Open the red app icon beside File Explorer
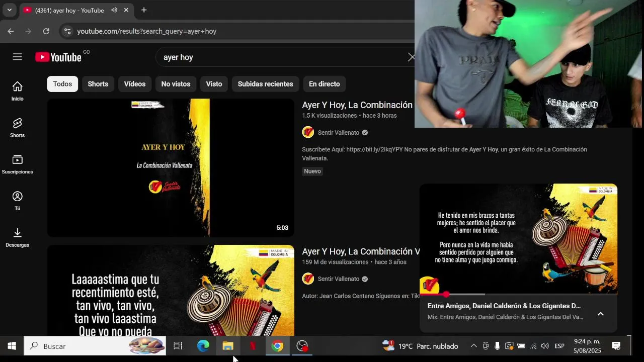Viewport: 644px width, 362px height. [253, 346]
